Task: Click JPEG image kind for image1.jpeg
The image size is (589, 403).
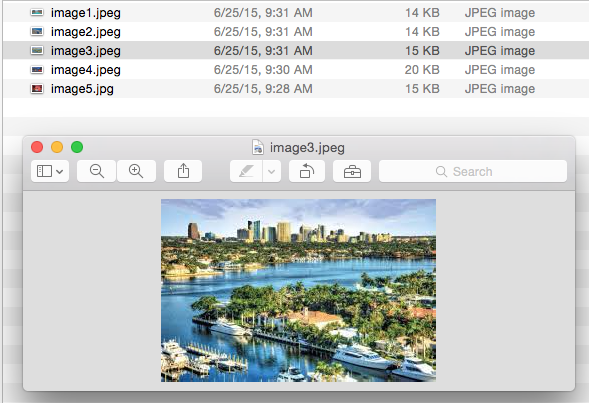Action: 500,12
